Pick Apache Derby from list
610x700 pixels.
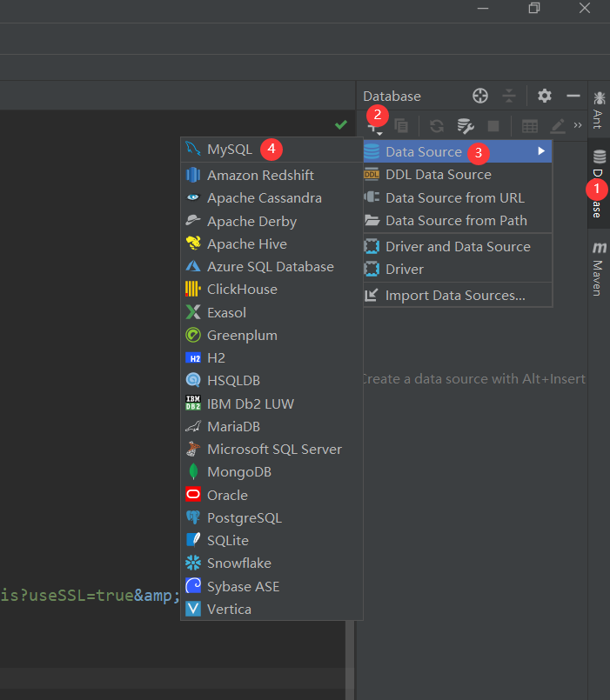(271, 221)
